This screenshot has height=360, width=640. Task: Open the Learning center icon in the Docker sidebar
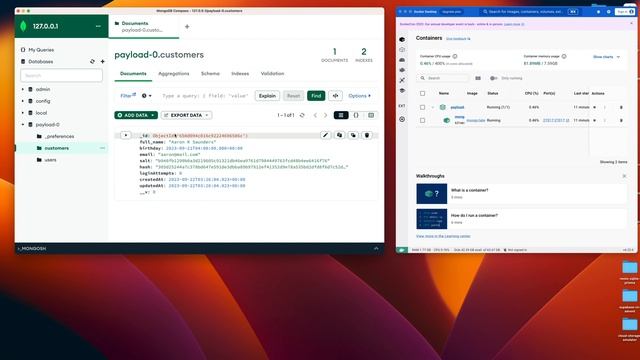[402, 91]
